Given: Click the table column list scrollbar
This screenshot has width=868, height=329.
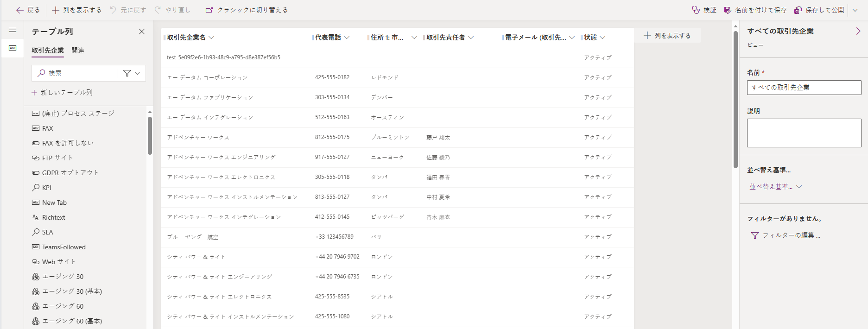Looking at the screenshot, I should pyautogui.click(x=150, y=135).
